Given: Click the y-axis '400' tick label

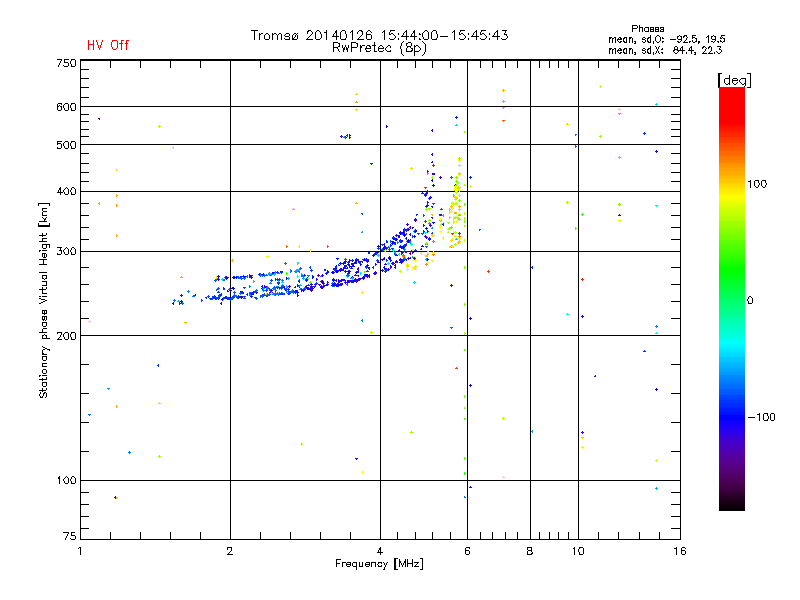Looking at the screenshot, I should point(66,192).
